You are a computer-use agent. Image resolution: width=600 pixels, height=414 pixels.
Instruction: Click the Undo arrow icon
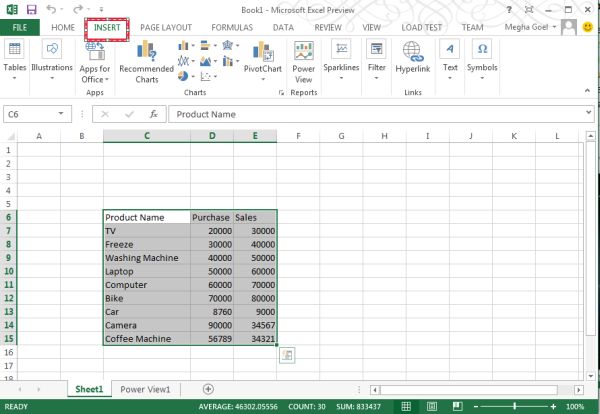(51, 9)
